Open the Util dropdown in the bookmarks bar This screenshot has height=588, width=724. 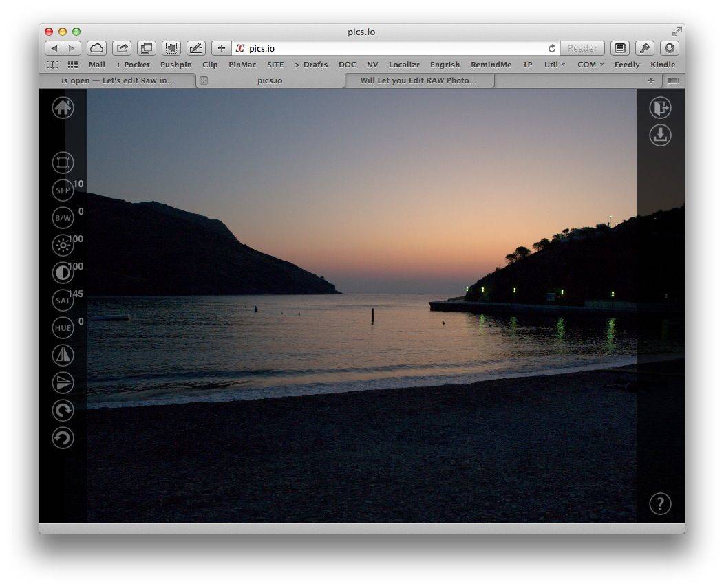(x=554, y=64)
